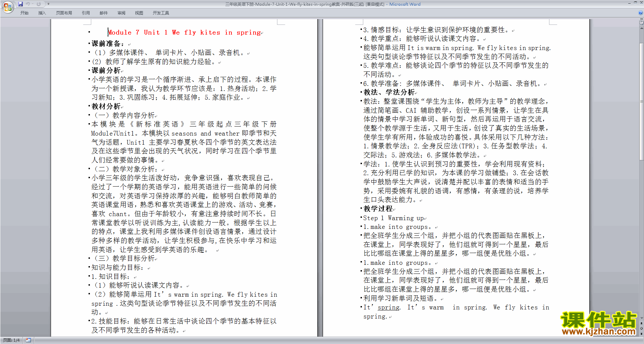Screen dimensions: 644x344
Task: Open the Office button menu
Action: coord(7,7)
